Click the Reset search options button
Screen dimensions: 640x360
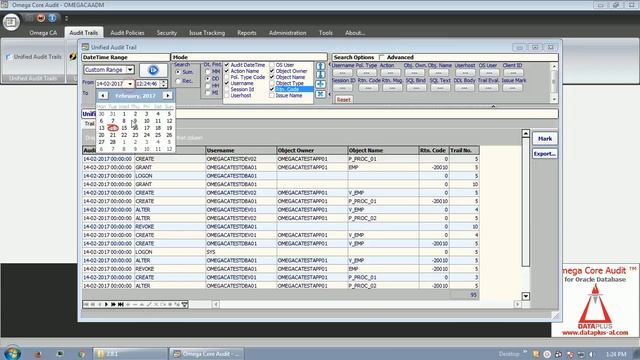pos(343,100)
